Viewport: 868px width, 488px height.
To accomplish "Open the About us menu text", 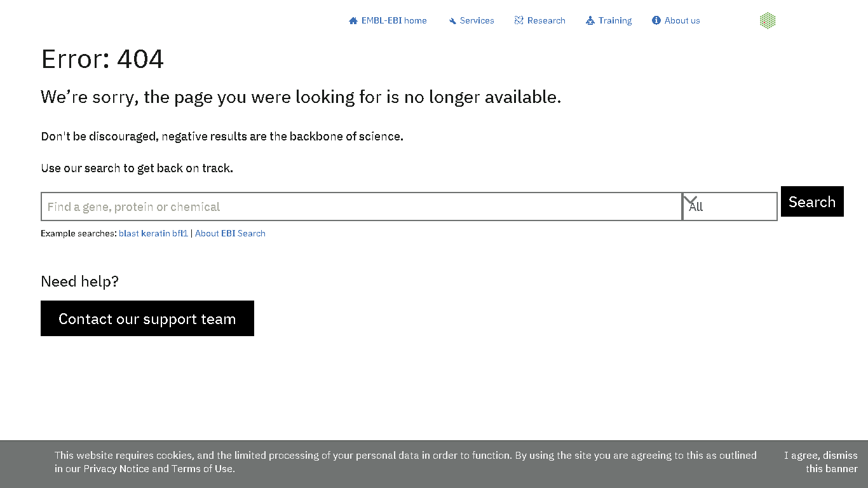I will pos(682,20).
